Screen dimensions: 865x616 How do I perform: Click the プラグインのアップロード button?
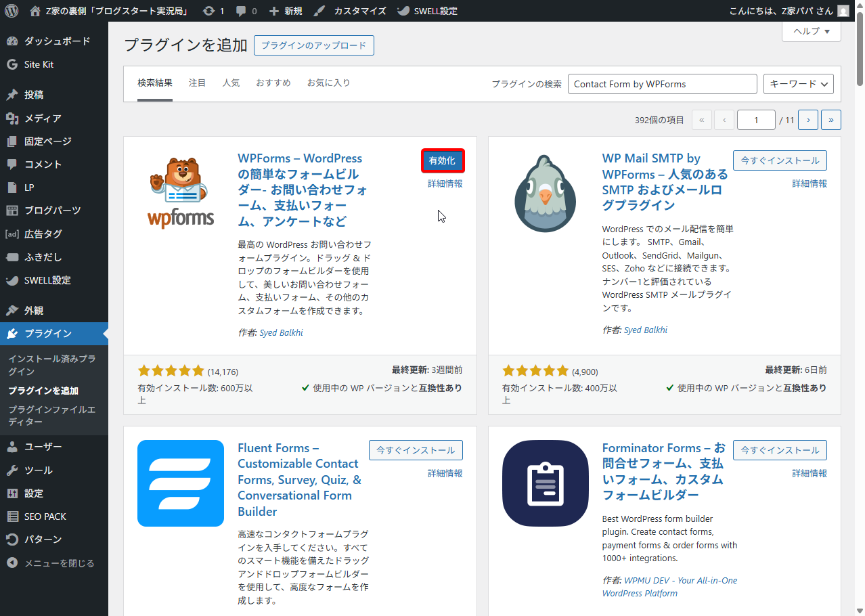[x=313, y=45]
